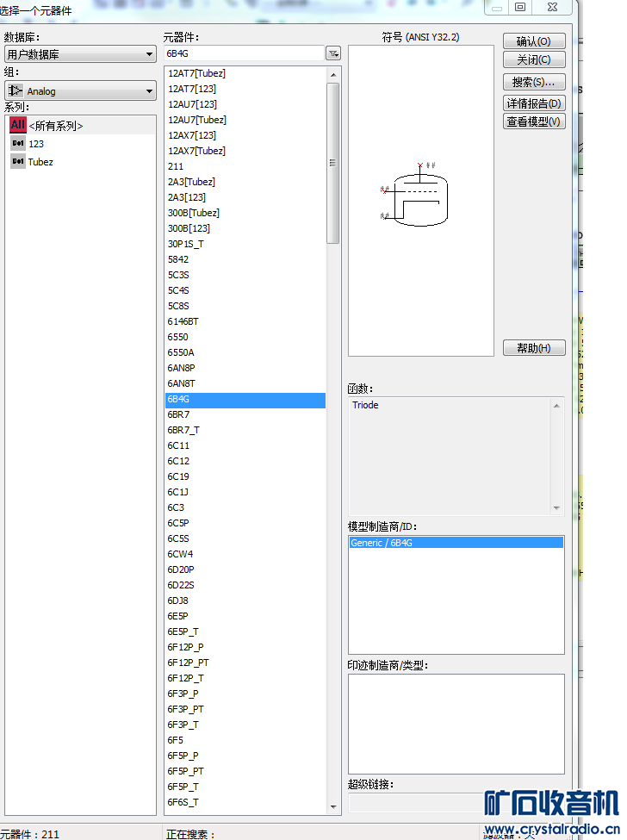
Task: Click the 帮助(H) help button
Action: click(x=534, y=348)
